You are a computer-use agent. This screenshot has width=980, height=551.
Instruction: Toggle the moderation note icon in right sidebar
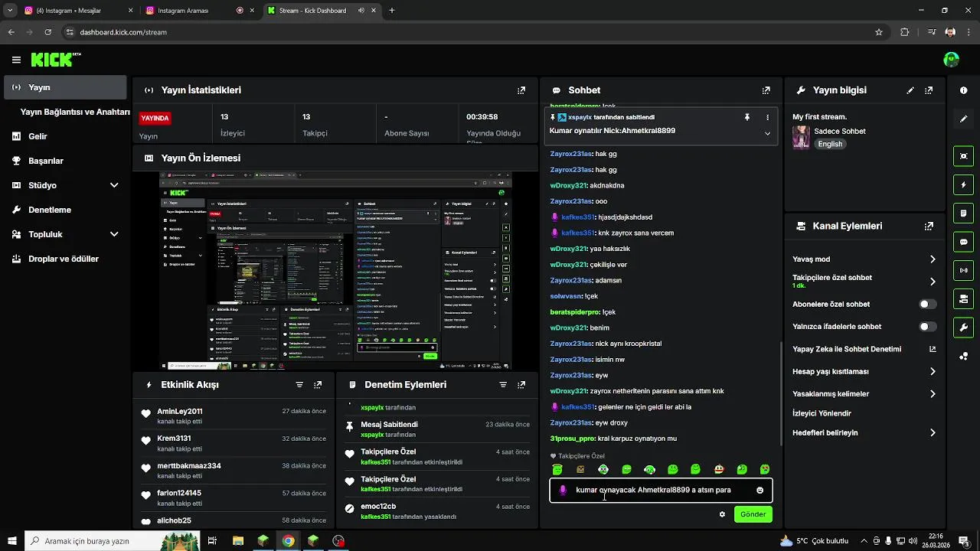pos(963,213)
